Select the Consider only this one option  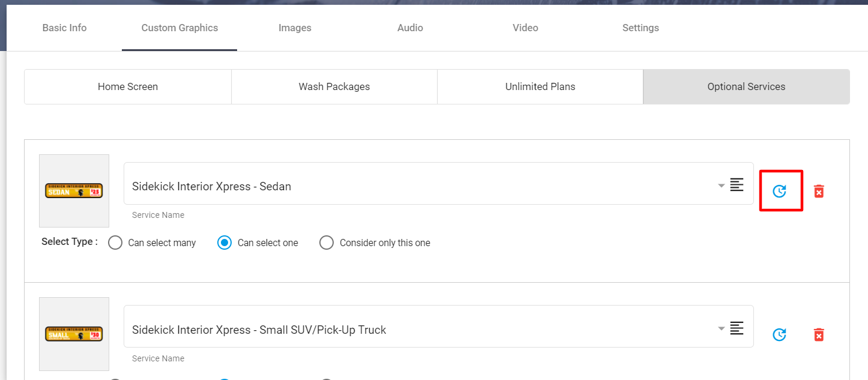(x=327, y=243)
